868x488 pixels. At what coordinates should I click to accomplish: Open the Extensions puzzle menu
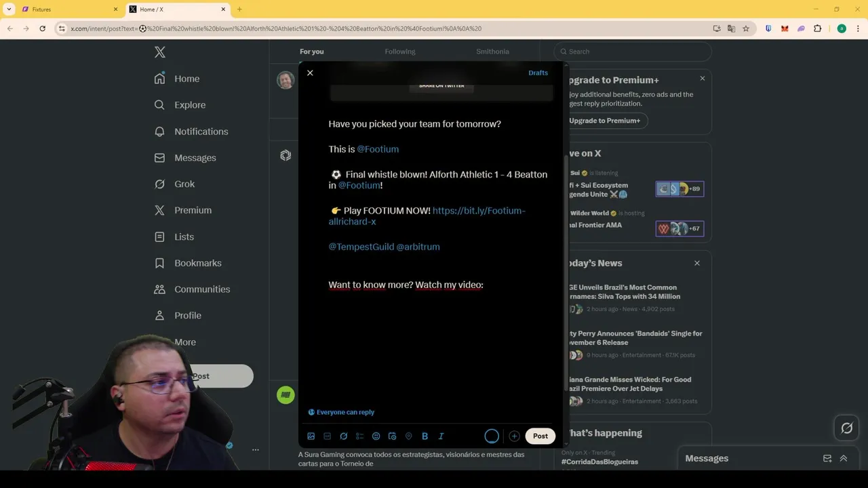(817, 28)
